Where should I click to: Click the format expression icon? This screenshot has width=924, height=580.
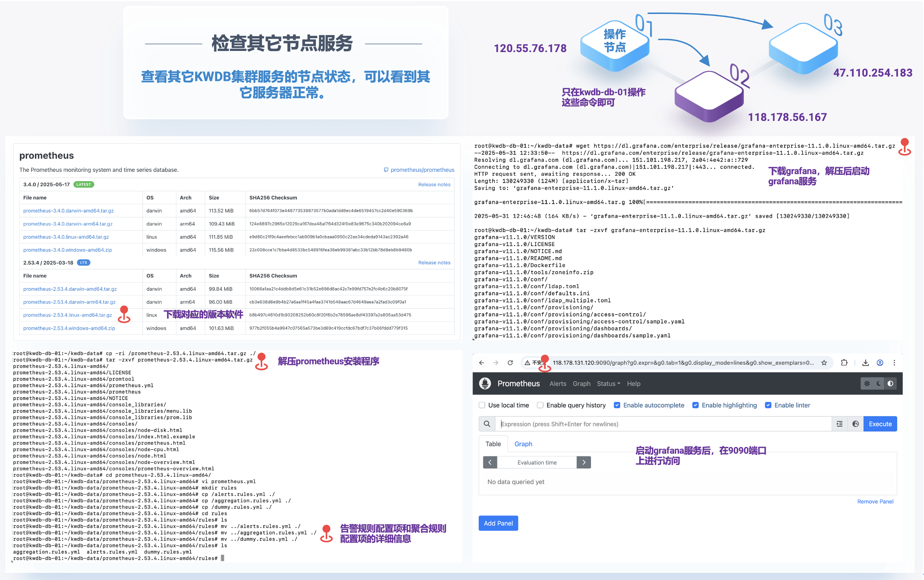(839, 424)
